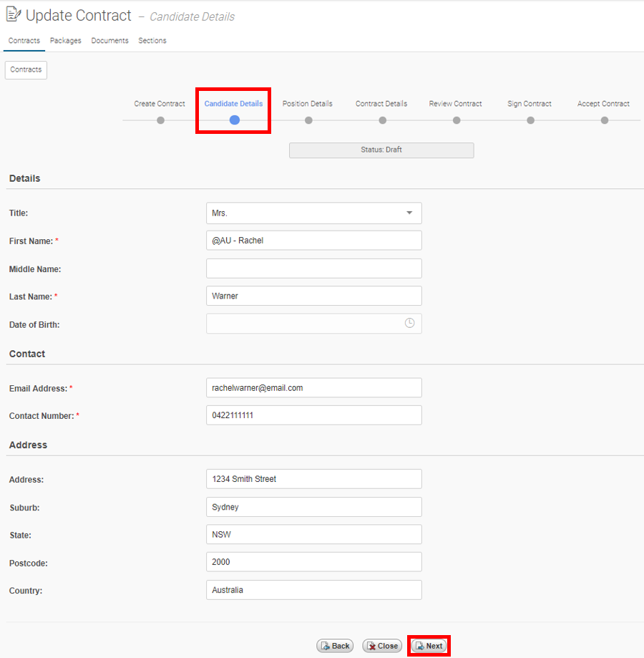Focus the Middle Name input field
This screenshot has height=658, width=644.
coord(314,268)
